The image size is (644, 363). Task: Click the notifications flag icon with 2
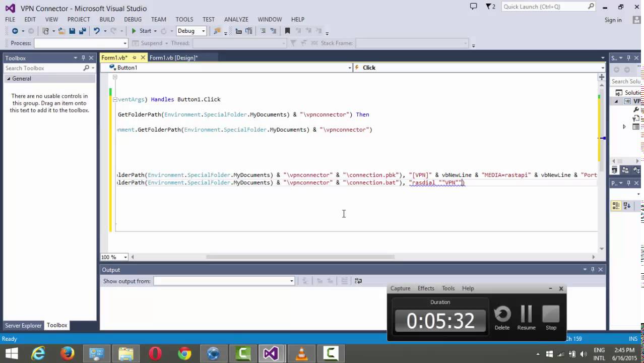(x=490, y=7)
